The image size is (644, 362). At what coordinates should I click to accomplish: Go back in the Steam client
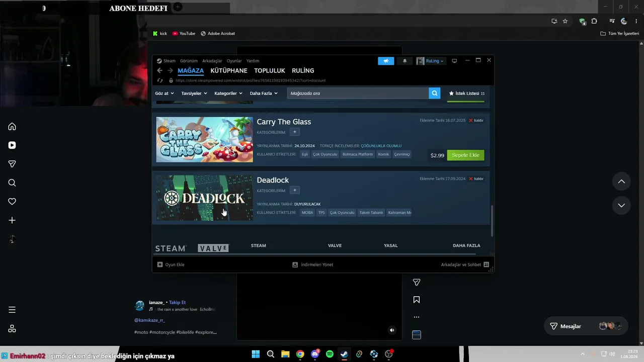click(159, 71)
